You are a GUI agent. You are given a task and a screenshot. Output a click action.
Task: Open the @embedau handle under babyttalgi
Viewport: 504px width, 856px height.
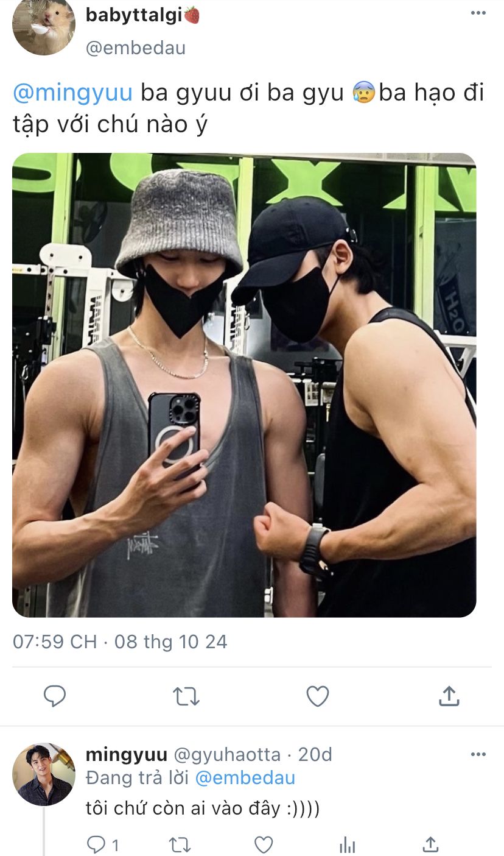click(x=136, y=48)
